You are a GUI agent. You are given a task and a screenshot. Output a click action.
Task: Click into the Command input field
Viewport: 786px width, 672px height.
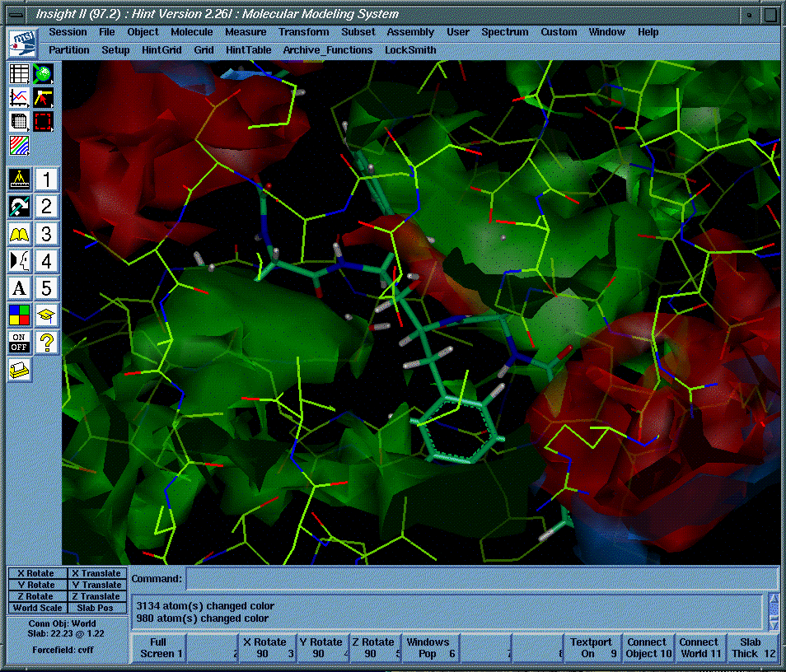(x=481, y=579)
